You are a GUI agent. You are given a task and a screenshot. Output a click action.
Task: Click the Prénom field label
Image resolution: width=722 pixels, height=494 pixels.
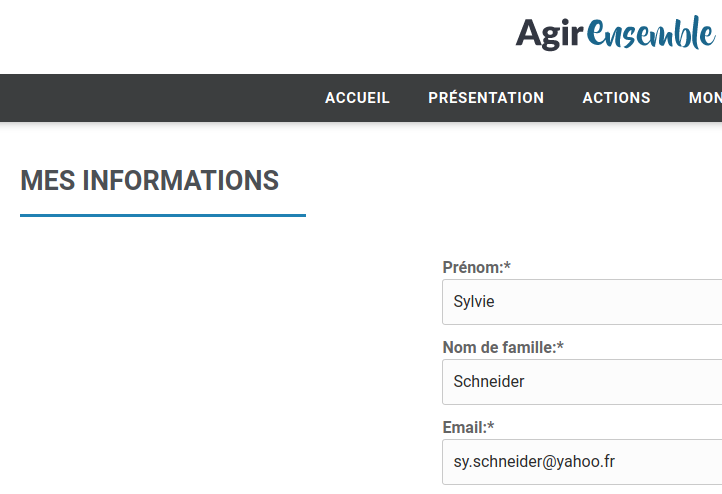472,267
